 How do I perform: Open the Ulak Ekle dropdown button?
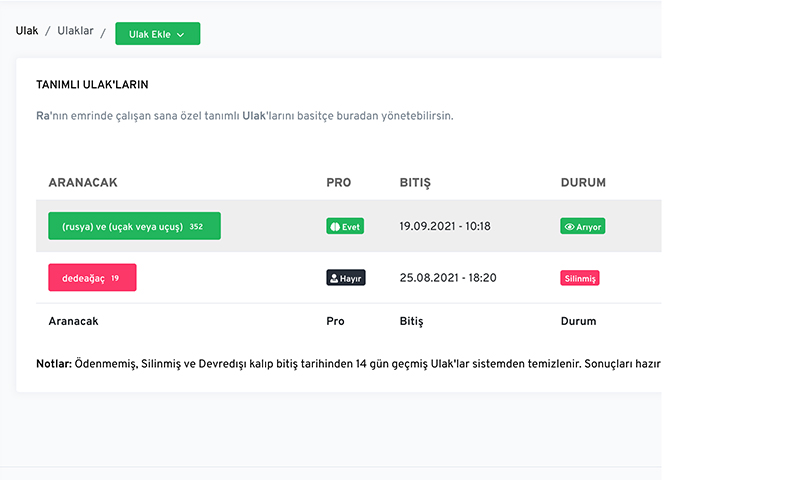coord(158,34)
